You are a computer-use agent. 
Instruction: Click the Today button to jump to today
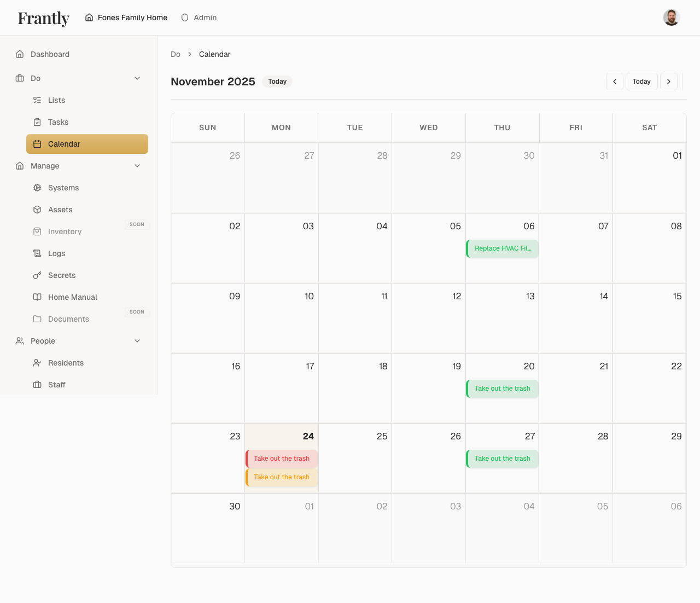641,81
